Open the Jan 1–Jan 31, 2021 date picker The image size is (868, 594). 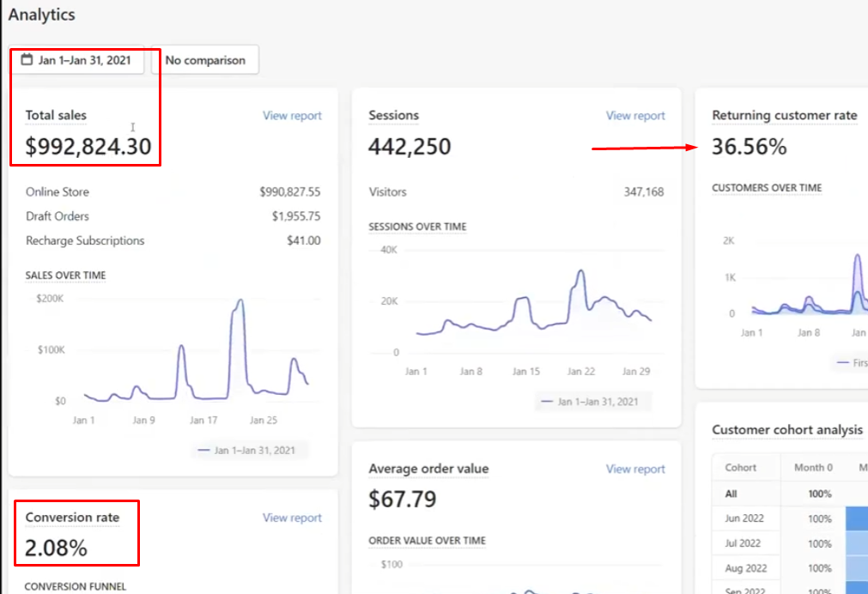click(x=76, y=60)
